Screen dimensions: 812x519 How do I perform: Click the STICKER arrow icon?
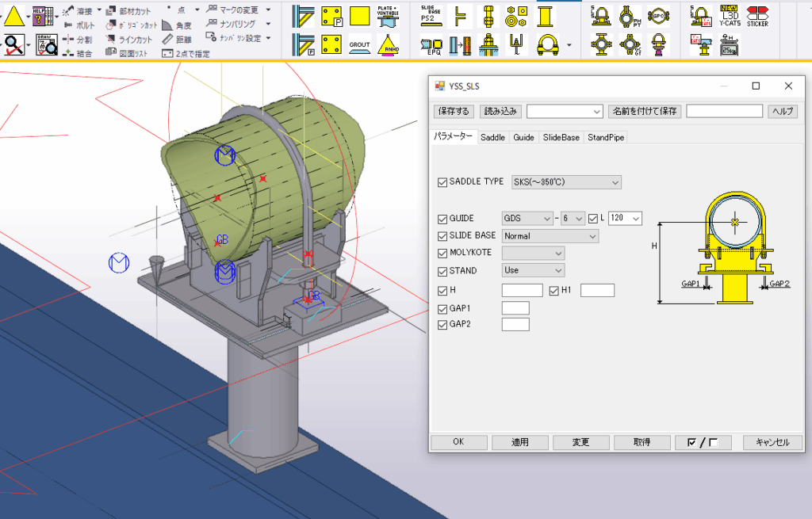tap(757, 15)
